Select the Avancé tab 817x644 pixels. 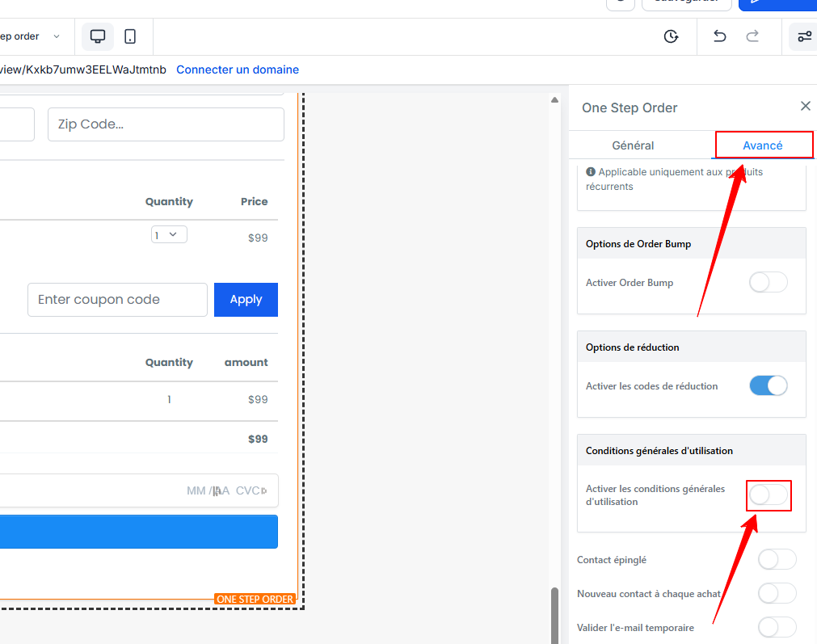762,145
